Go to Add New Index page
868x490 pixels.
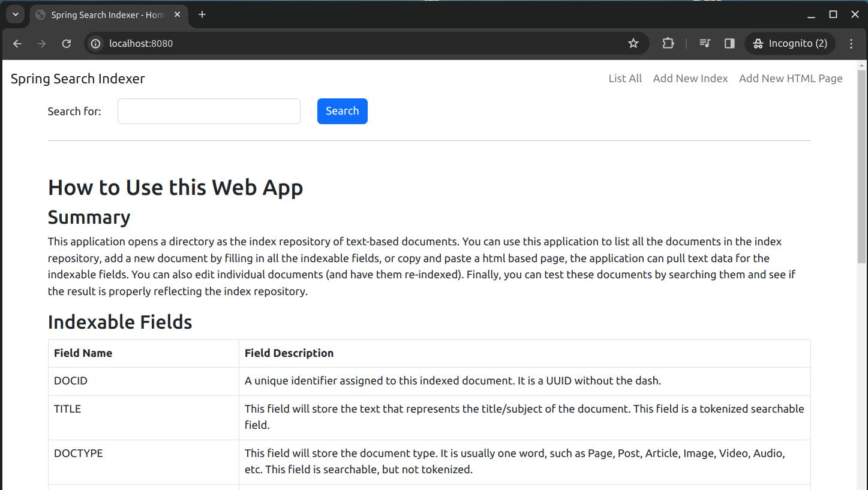tap(690, 79)
